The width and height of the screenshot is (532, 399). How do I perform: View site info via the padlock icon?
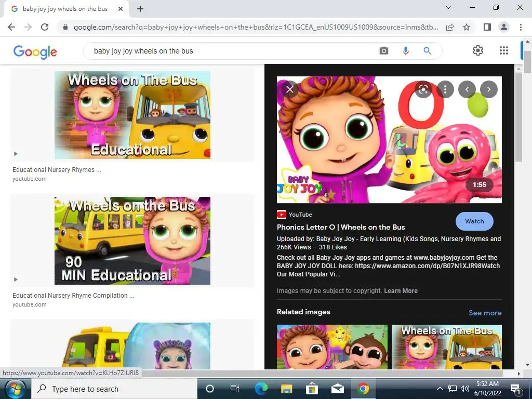[66, 27]
